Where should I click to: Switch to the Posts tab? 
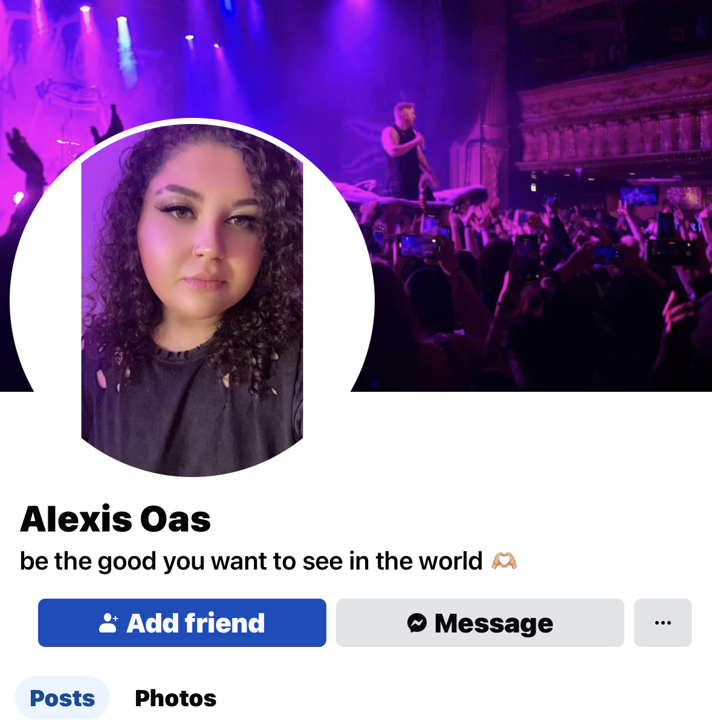pyautogui.click(x=62, y=698)
